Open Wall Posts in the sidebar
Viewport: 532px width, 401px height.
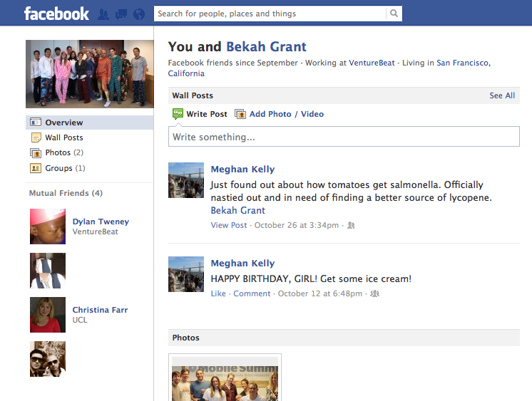point(64,137)
